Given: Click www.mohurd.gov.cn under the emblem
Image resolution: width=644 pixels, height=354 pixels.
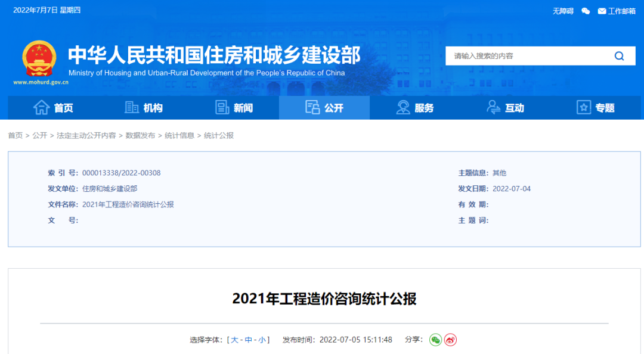Looking at the screenshot, I should point(41,82).
